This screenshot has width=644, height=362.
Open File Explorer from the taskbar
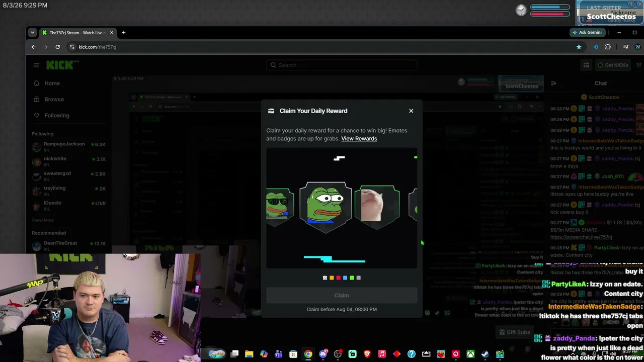[x=249, y=354]
